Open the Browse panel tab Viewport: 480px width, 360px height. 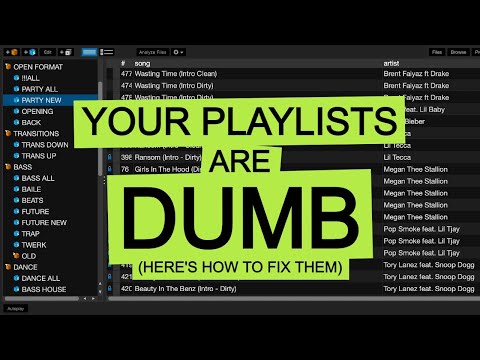pos(458,52)
